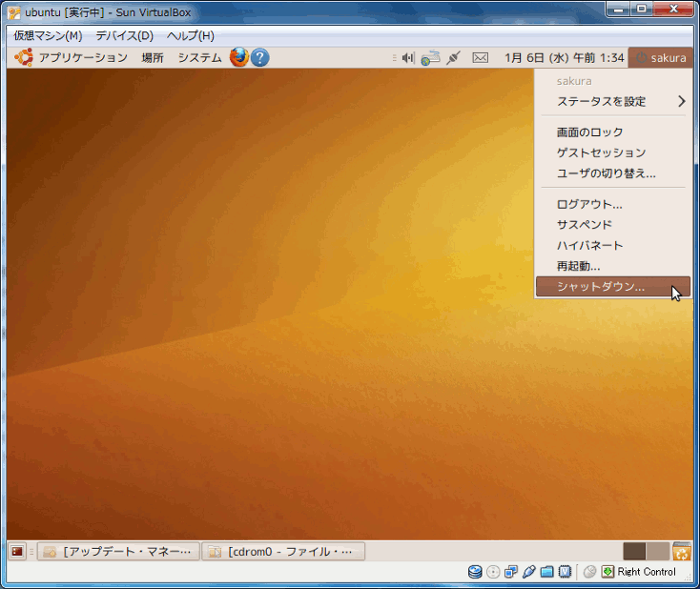This screenshot has height=589, width=700.
Task: Open the 仮想マシン(M) menu
Action: (48, 35)
